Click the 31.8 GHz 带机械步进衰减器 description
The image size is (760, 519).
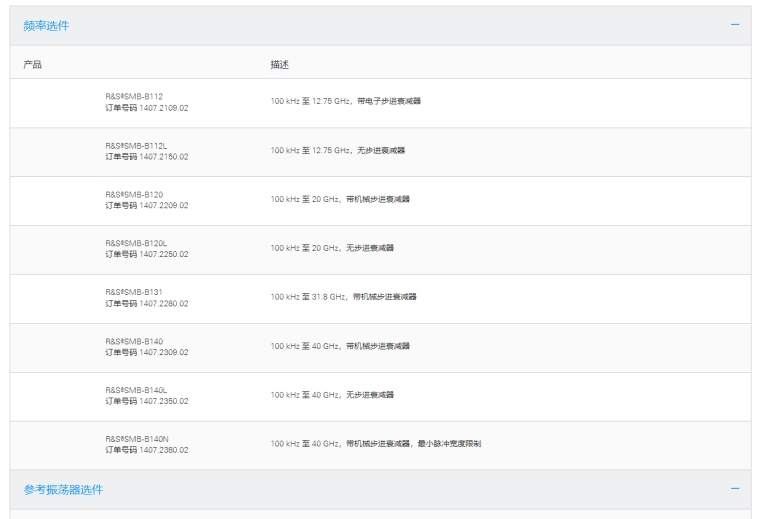[343, 297]
